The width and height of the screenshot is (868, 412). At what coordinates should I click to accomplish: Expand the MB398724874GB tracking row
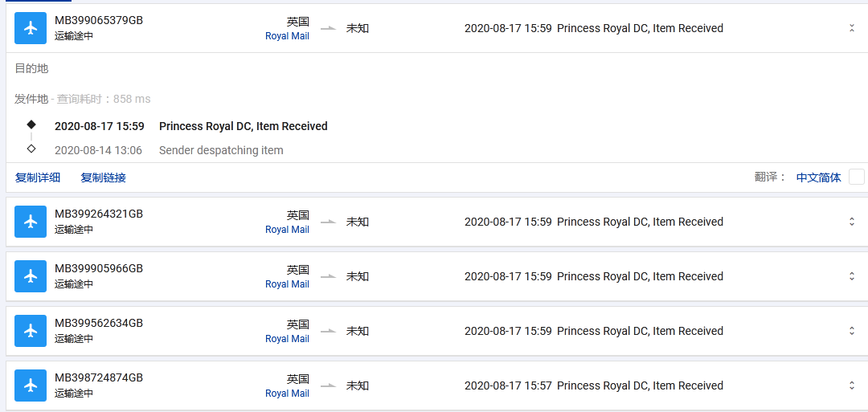[852, 385]
